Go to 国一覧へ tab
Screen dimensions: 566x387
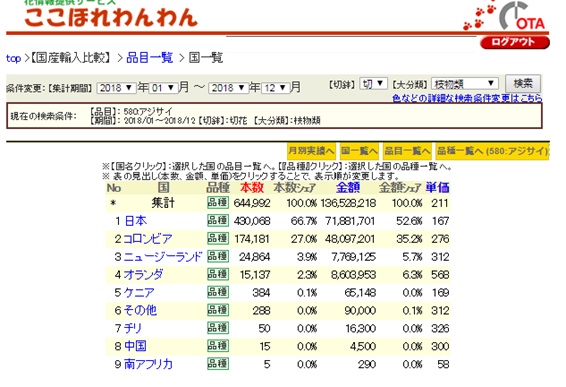(359, 151)
